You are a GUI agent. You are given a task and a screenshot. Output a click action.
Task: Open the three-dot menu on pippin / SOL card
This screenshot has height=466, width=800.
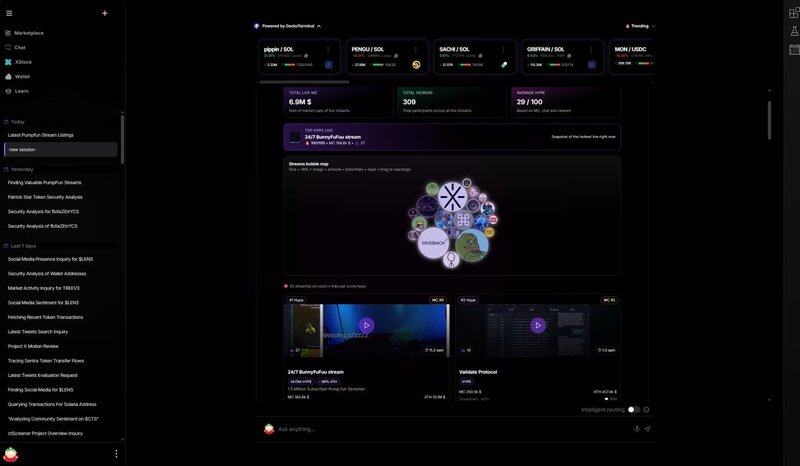(x=328, y=49)
